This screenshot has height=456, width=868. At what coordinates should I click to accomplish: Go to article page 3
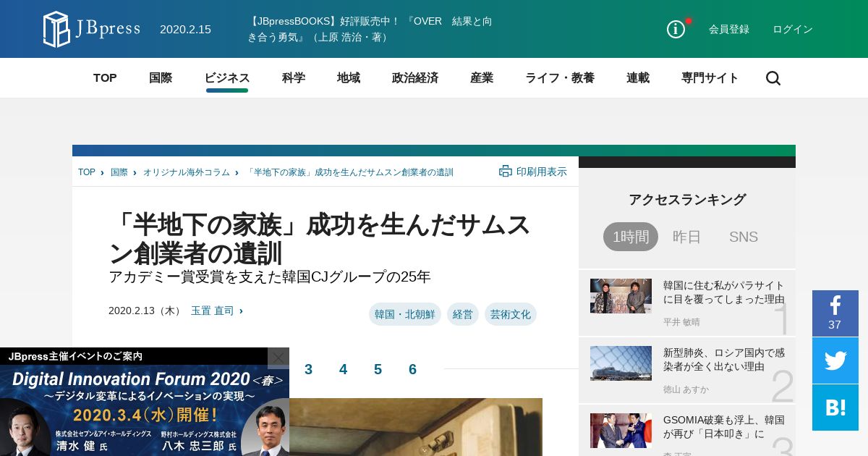[x=308, y=370]
